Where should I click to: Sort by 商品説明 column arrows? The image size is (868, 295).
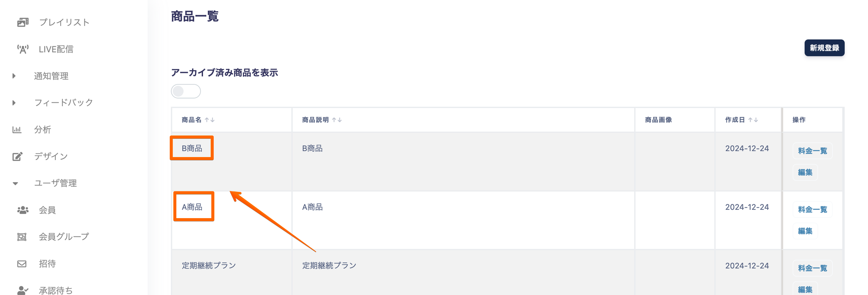pyautogui.click(x=337, y=120)
